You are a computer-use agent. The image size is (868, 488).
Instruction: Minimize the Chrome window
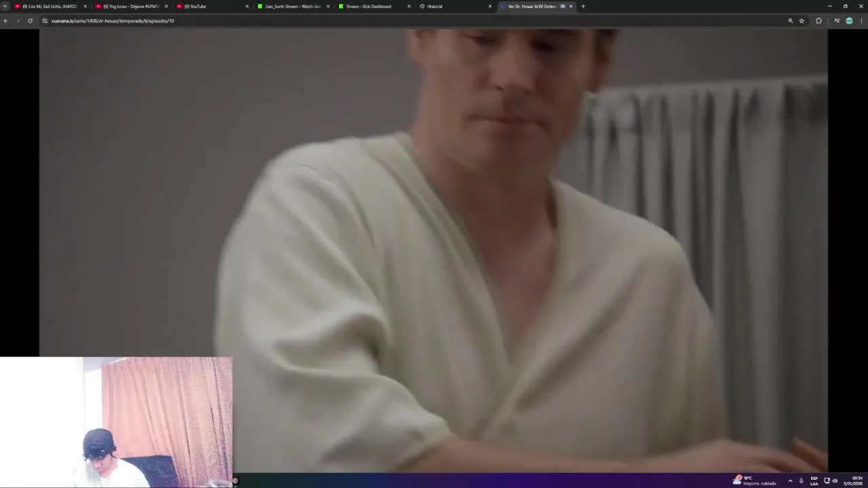(x=829, y=6)
